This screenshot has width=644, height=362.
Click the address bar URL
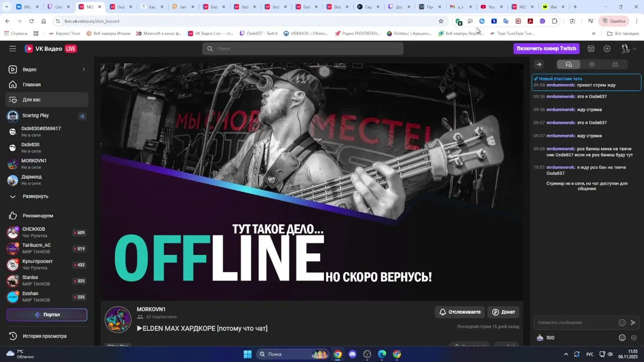[x=92, y=21]
